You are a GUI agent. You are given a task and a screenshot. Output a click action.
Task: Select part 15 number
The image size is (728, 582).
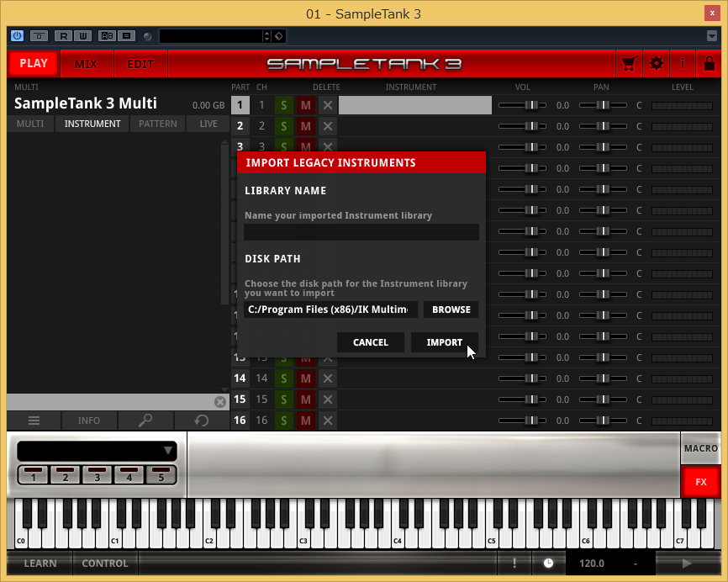click(x=240, y=399)
